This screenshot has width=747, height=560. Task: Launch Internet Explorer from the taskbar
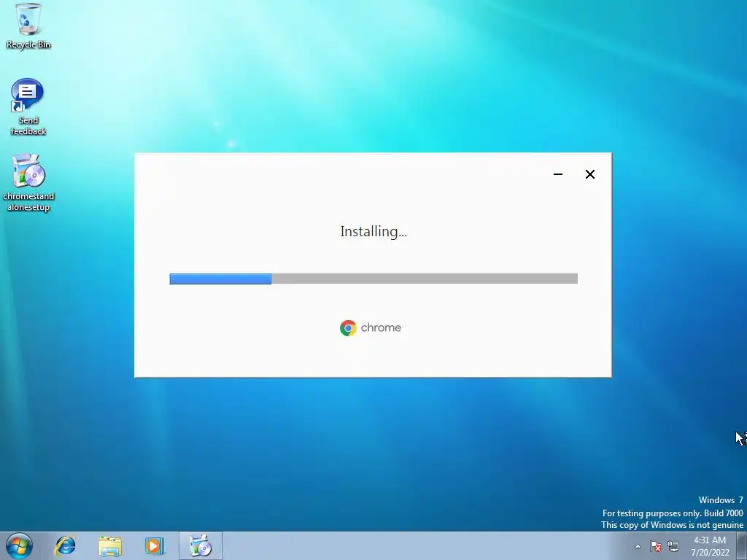coord(65,546)
